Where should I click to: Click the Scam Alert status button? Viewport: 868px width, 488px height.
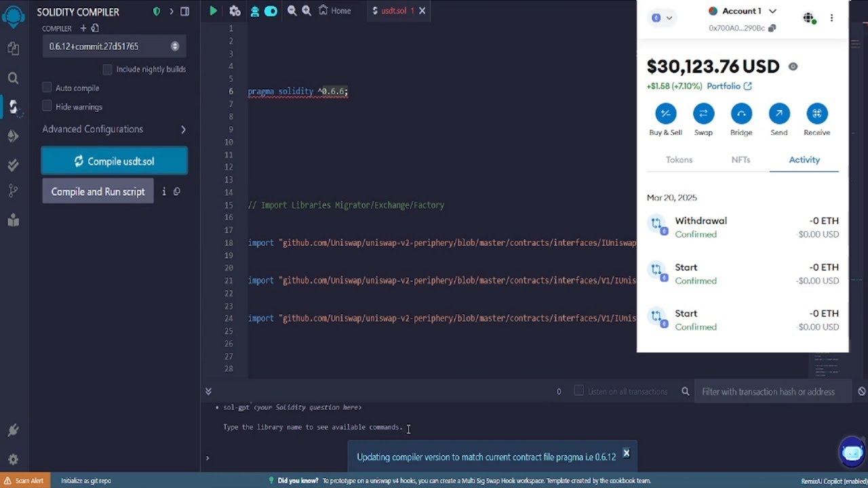[x=25, y=481]
